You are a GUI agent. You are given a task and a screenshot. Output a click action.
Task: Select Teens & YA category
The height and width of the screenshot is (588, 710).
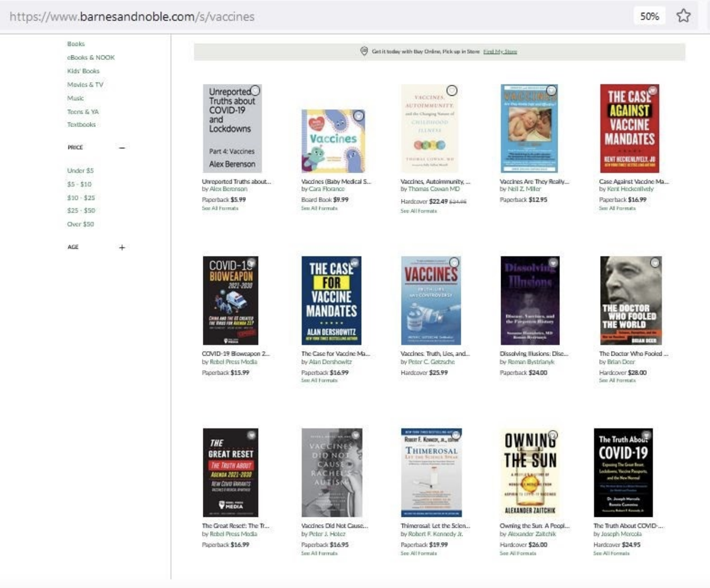83,111
